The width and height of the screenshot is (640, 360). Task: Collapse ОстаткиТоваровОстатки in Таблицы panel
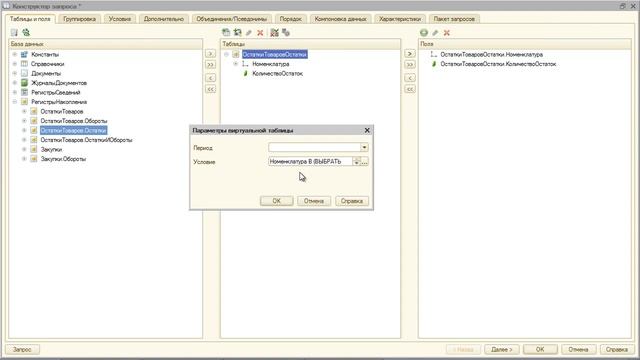[x=227, y=54]
